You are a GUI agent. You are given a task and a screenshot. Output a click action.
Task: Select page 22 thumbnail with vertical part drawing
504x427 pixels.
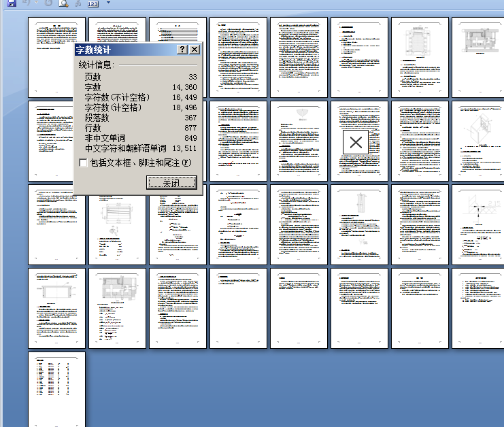pyautogui.click(x=359, y=224)
